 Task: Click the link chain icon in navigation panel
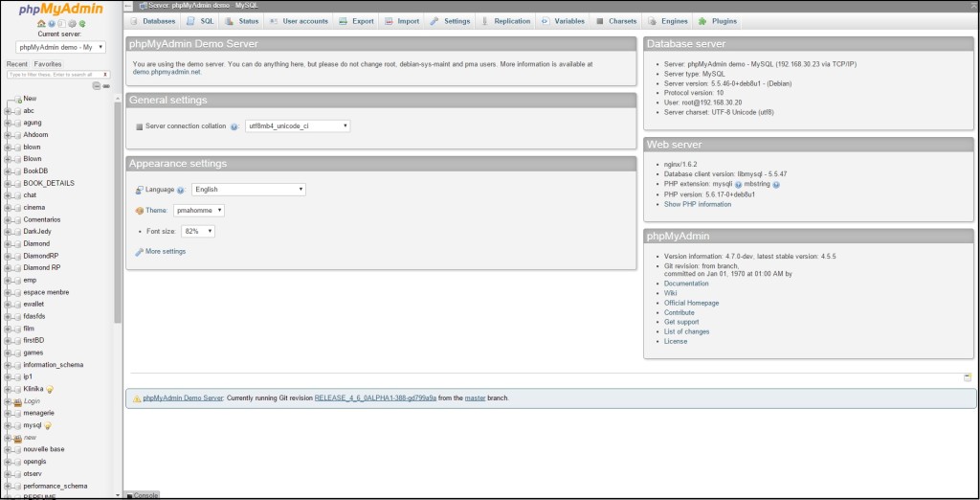106,86
